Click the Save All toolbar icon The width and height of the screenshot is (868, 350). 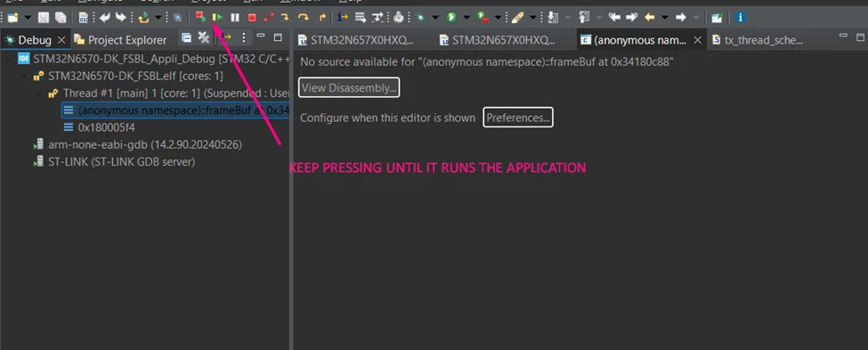coord(60,18)
